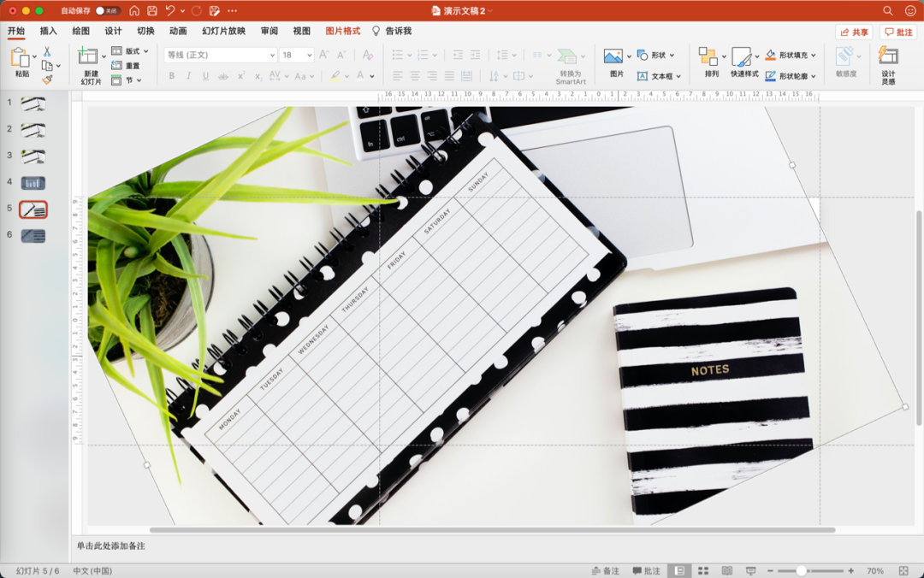Click the Paste clipboard icon
Viewport: 924px width, 578px height.
click(x=20, y=58)
